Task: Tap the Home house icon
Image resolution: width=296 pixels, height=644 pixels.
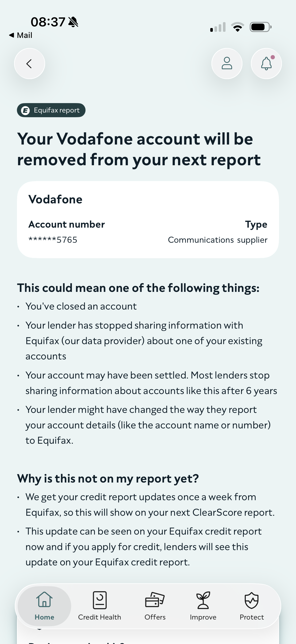Action: (x=44, y=600)
